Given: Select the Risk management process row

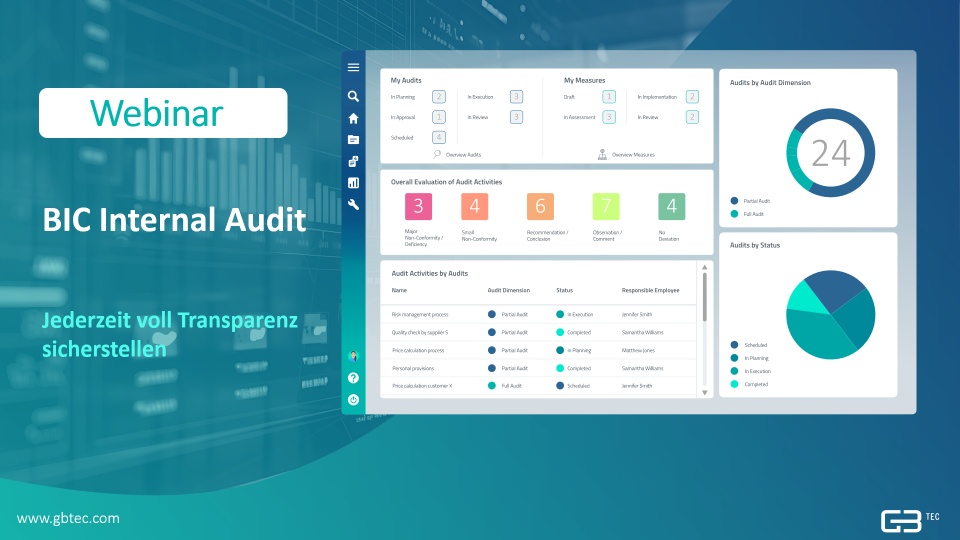Looking at the screenshot, I should point(420,314).
